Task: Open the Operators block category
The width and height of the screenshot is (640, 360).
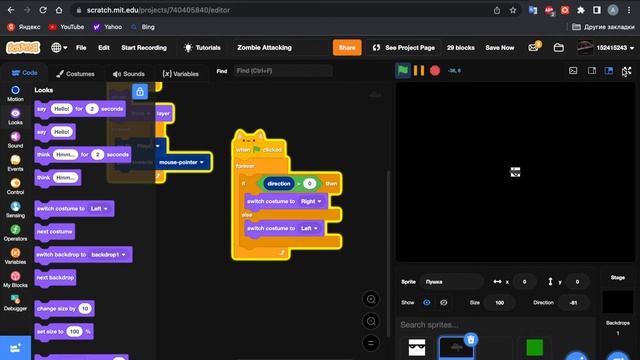Action: pos(15,233)
